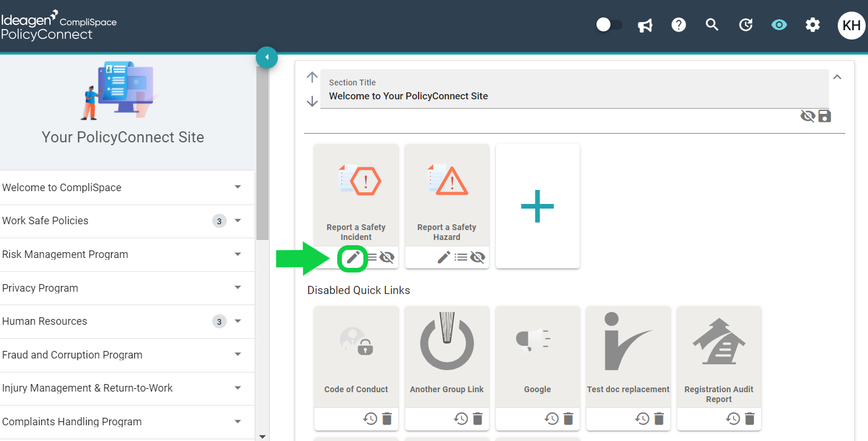Screen dimensions: 868x441
Task: Expand Risk Management Program menu arrow
Action: point(237,254)
